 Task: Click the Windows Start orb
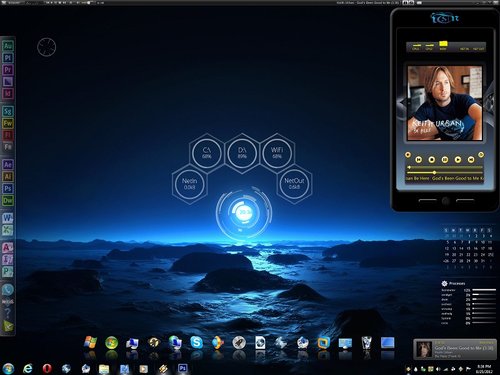pyautogui.click(x=8, y=368)
